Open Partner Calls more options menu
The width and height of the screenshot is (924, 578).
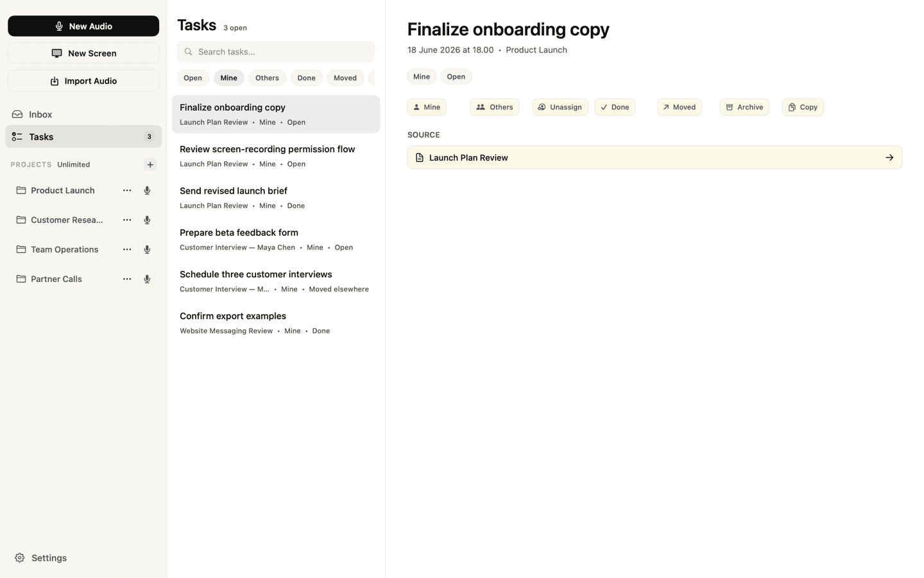click(x=127, y=279)
